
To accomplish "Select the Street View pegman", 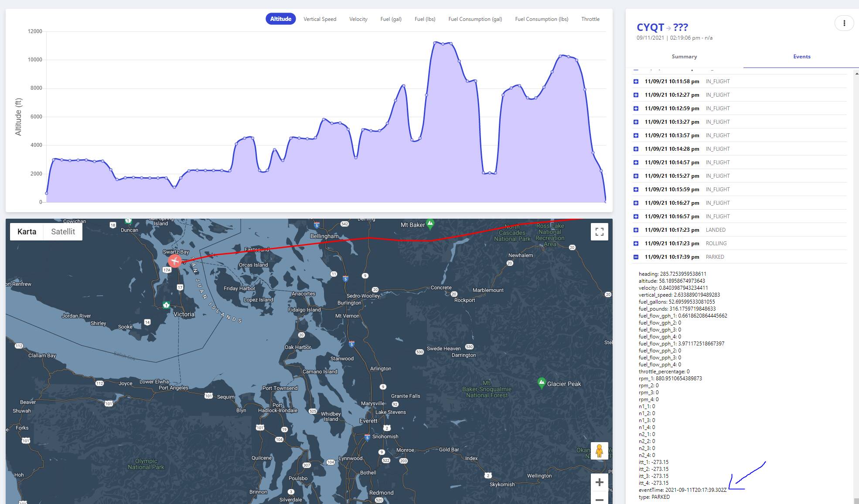I will tap(600, 451).
